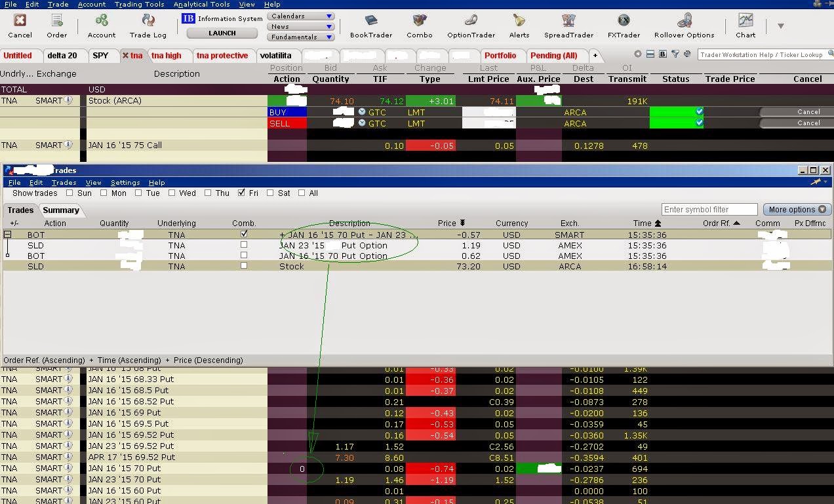This screenshot has width=834, height=504.
Task: Open the Fundamentals dropdown
Action: pyautogui.click(x=301, y=37)
